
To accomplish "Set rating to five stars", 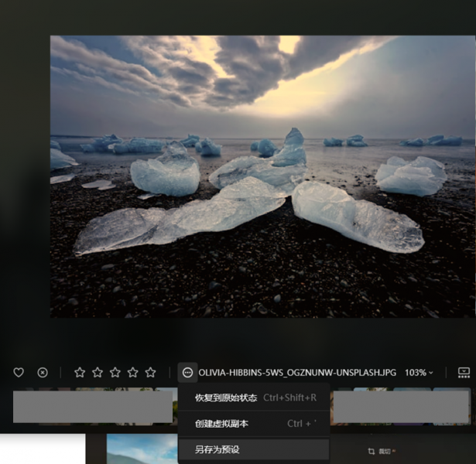I will (x=151, y=373).
